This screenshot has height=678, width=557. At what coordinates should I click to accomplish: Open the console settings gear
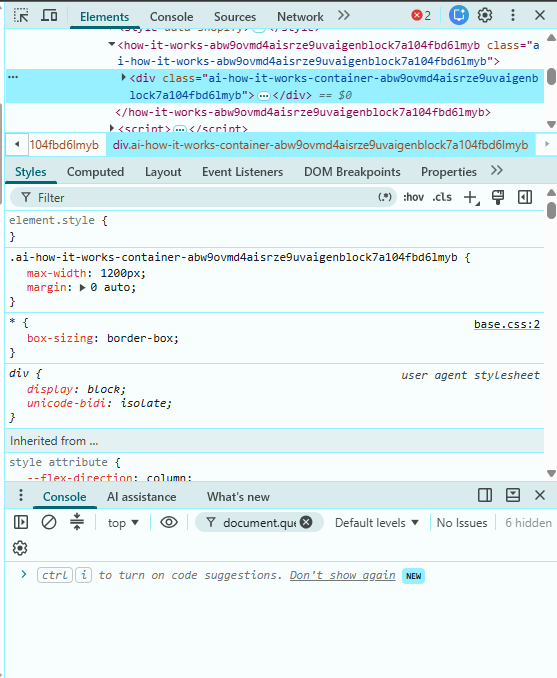(20, 548)
